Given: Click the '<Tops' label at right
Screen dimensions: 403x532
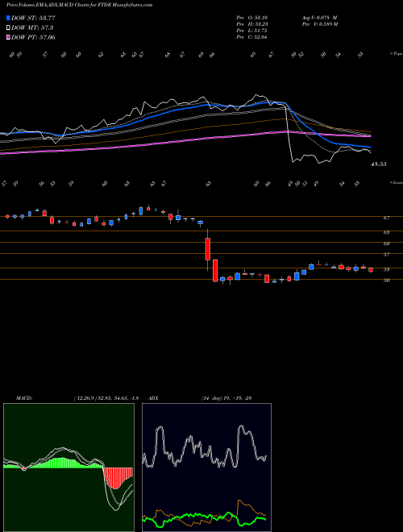Looking at the screenshot, I should (396, 54).
